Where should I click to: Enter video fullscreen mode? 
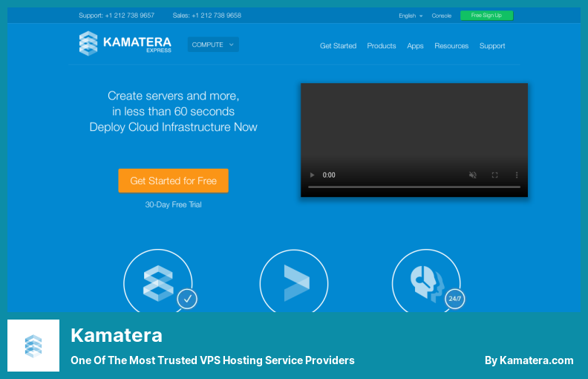click(495, 175)
